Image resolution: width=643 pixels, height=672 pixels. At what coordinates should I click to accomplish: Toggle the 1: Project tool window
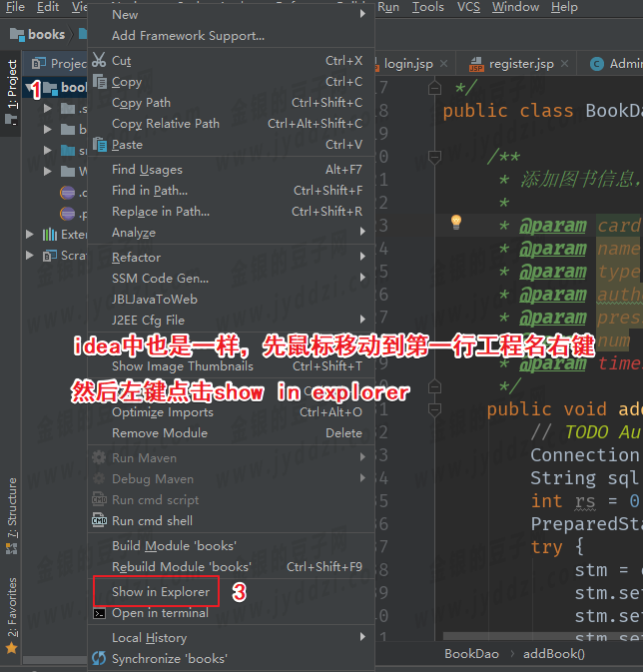coord(12,93)
